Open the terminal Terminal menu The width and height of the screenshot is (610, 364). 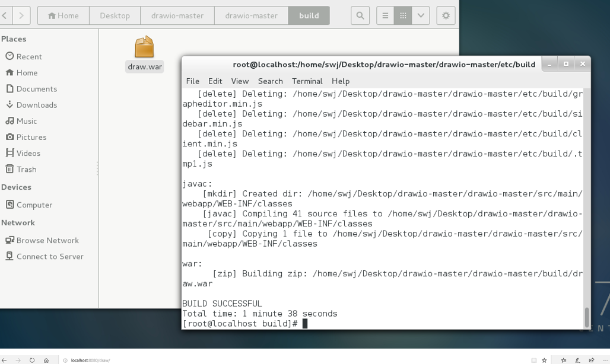(307, 81)
